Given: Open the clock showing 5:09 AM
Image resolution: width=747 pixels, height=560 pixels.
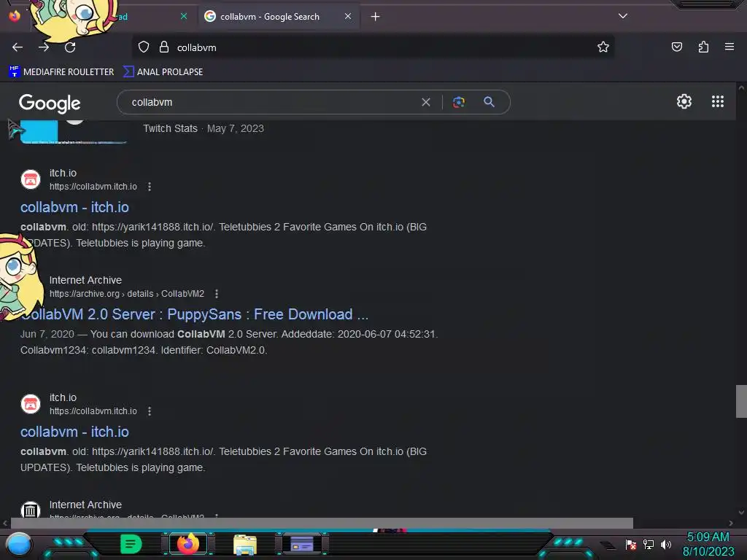Looking at the screenshot, I should point(708,544).
